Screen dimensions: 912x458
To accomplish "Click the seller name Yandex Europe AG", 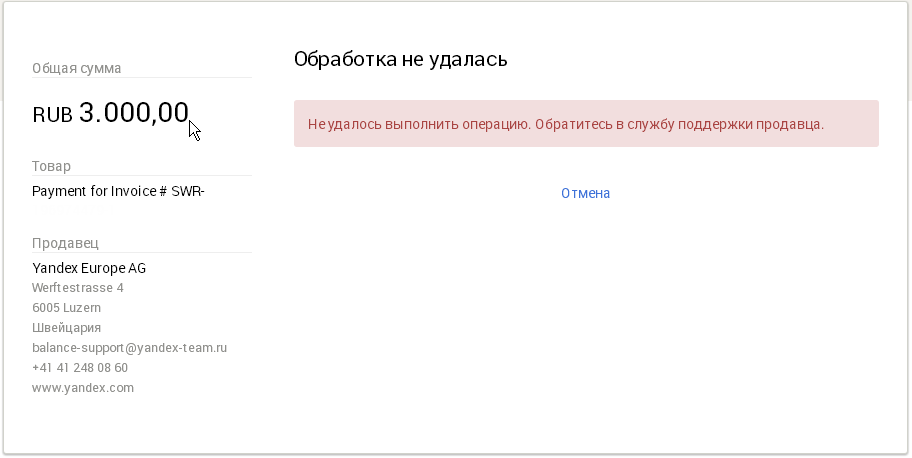I will click(89, 268).
